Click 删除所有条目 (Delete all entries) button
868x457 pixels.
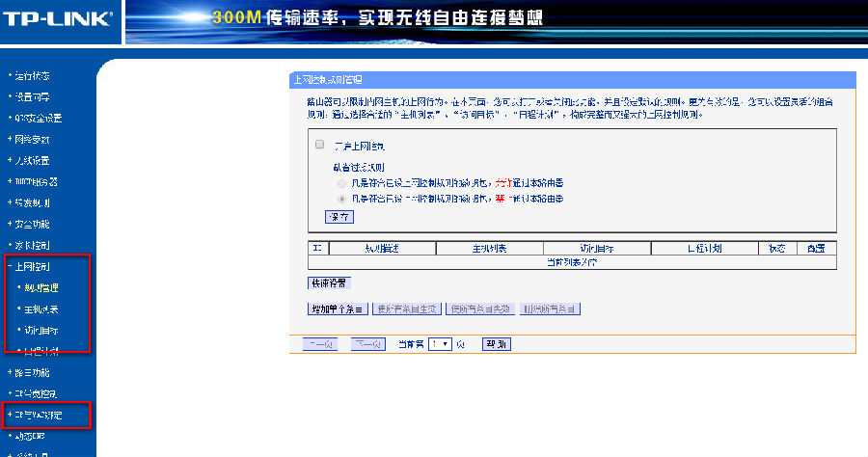[550, 309]
